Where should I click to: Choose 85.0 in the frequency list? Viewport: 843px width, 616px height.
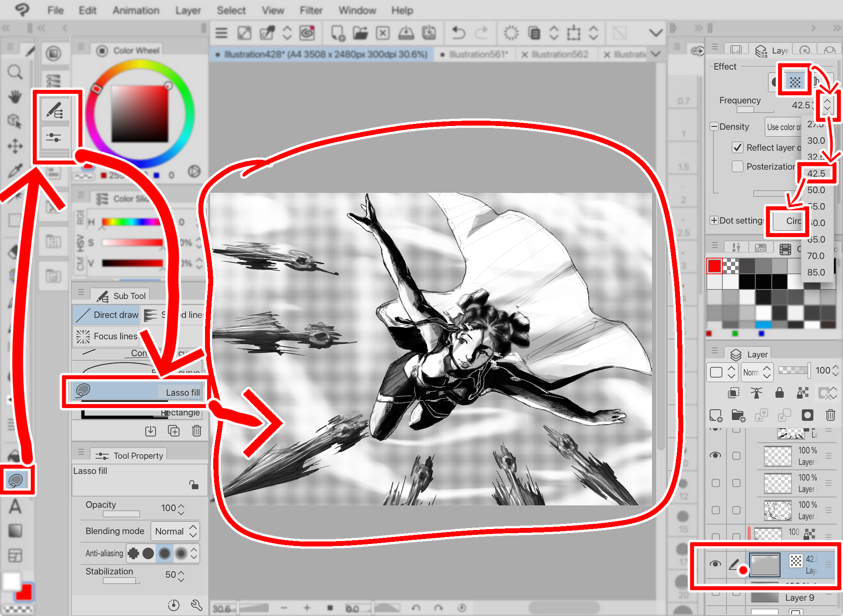(816, 272)
